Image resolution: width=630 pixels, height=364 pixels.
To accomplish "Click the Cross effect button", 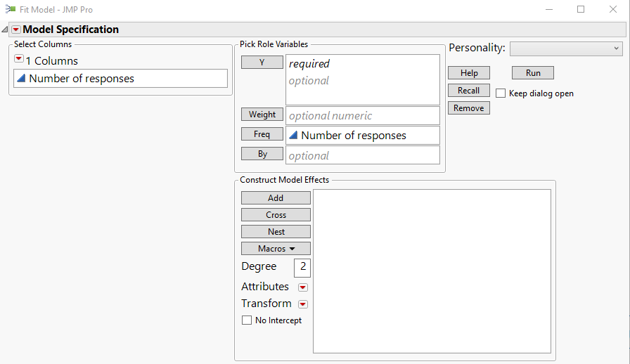I will (276, 215).
